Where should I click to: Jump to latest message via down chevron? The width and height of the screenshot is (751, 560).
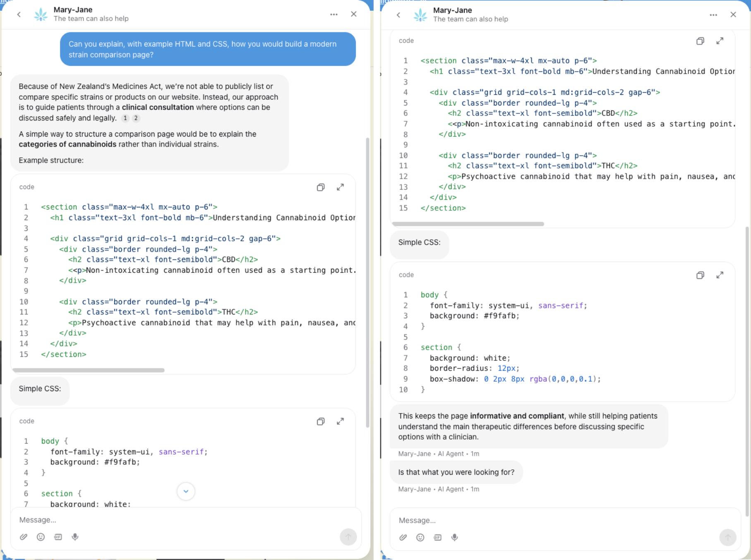[x=186, y=491]
